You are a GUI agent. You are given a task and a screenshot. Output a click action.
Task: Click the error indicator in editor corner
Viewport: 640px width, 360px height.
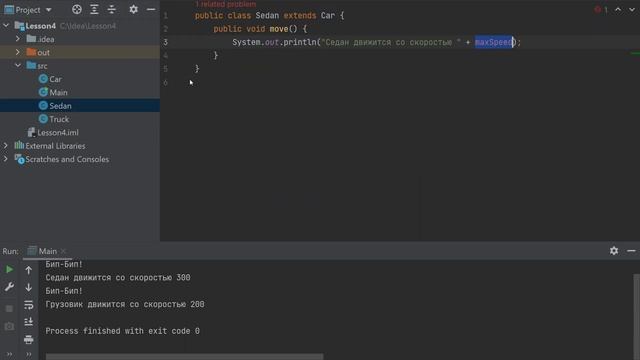tap(601, 9)
